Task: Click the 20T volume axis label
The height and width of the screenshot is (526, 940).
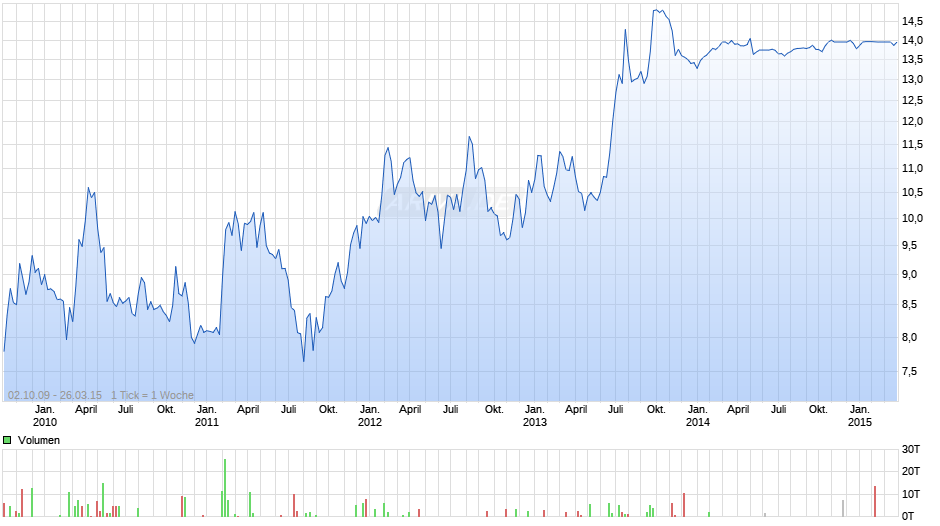Action: (911, 471)
